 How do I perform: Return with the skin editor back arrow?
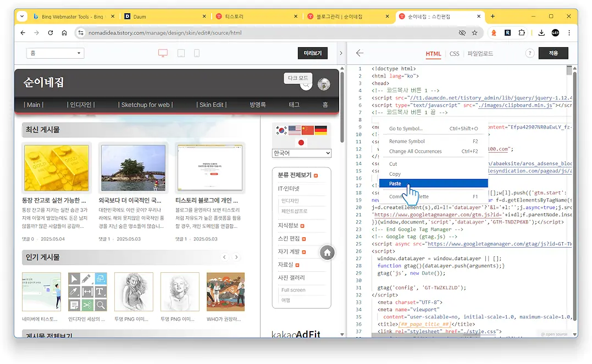pos(360,53)
